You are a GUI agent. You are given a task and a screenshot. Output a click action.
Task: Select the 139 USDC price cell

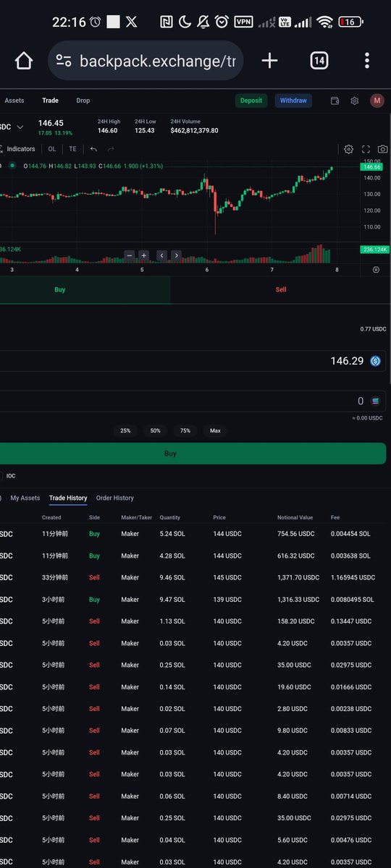227,600
